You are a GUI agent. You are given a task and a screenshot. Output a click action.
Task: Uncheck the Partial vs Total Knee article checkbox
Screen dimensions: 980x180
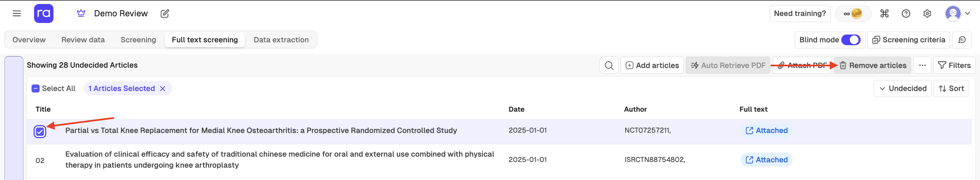pyautogui.click(x=40, y=131)
